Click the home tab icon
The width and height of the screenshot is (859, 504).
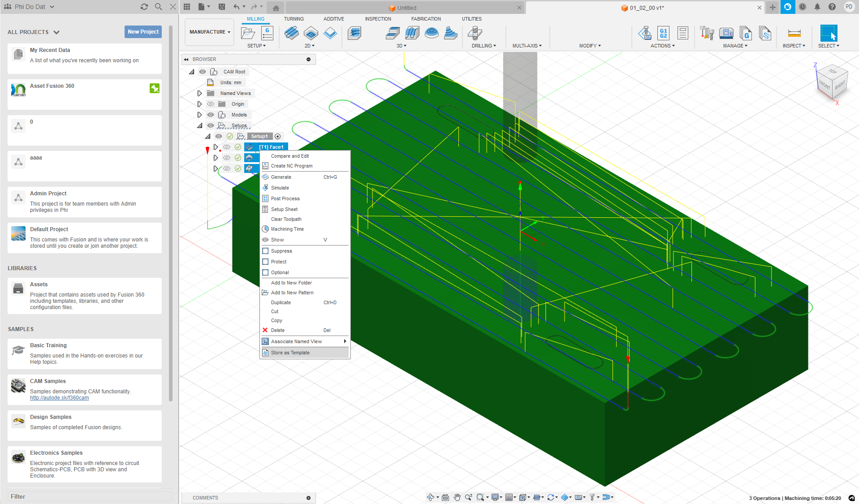[276, 8]
